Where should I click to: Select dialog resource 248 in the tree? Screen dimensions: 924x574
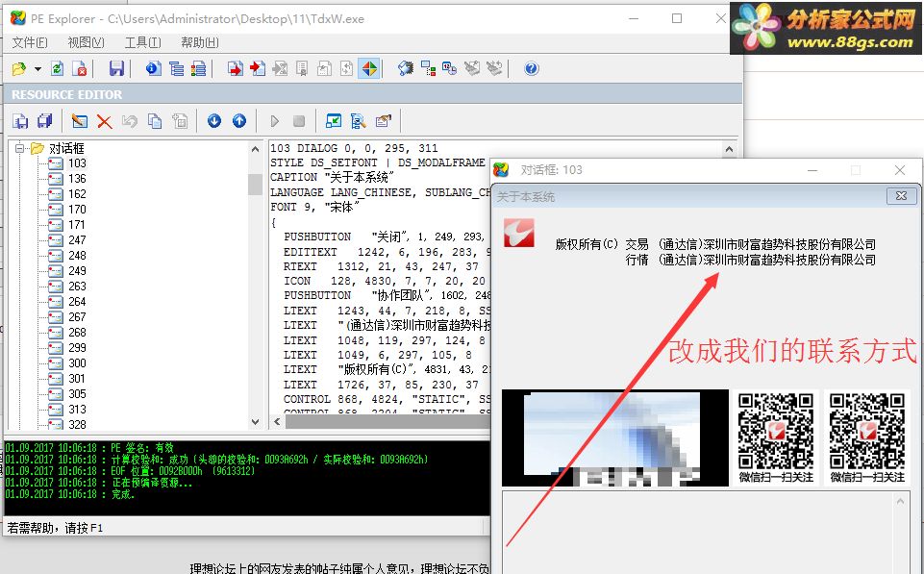pyautogui.click(x=77, y=255)
